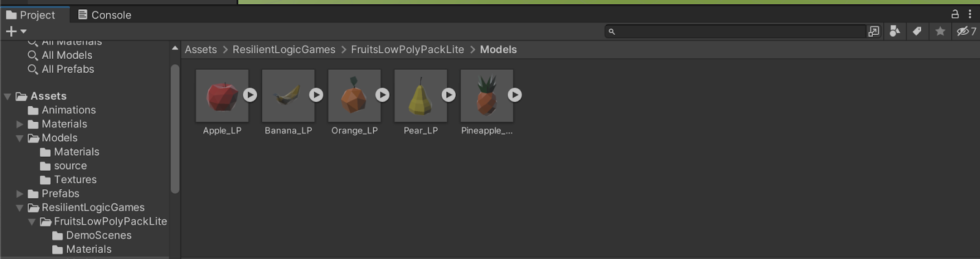The width and height of the screenshot is (980, 259).
Task: Expand the Prefabs folder arrow
Action: (20, 193)
